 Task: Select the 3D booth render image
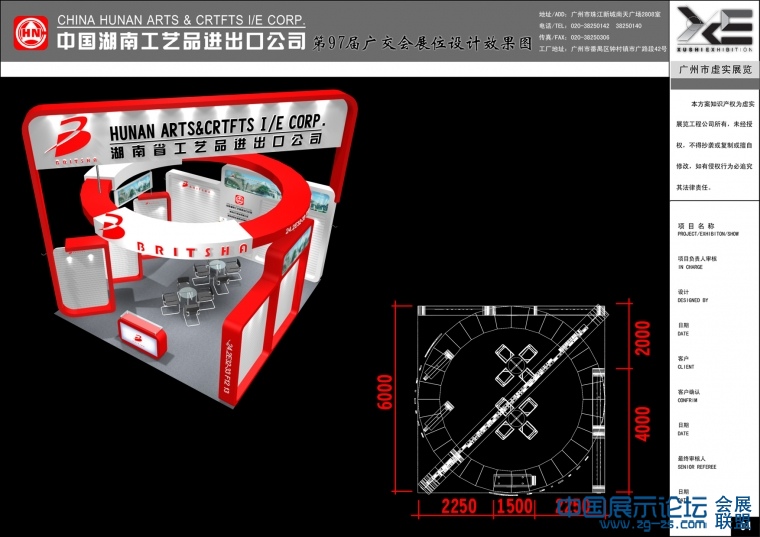pos(190,248)
